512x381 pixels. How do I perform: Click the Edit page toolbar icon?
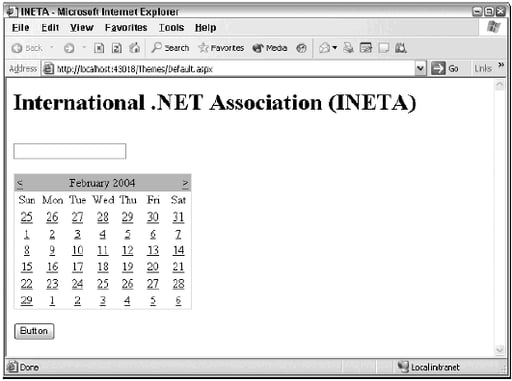click(x=366, y=48)
